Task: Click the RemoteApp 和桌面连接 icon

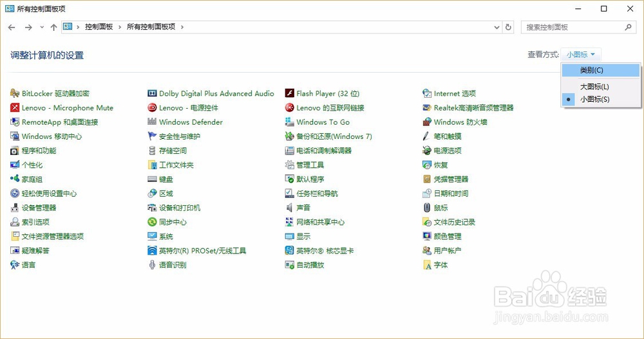Action: coord(15,122)
